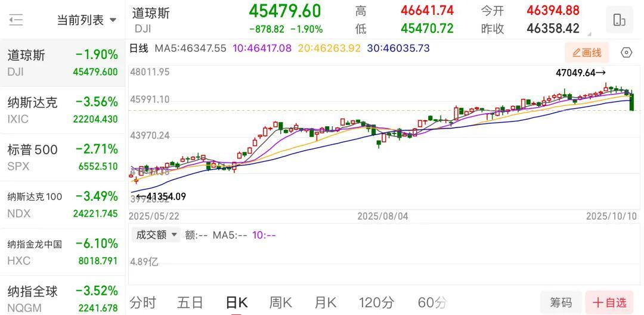This screenshot has height=315, width=644.
Task: Switch to the 分时 chart tab
Action: pos(143,302)
